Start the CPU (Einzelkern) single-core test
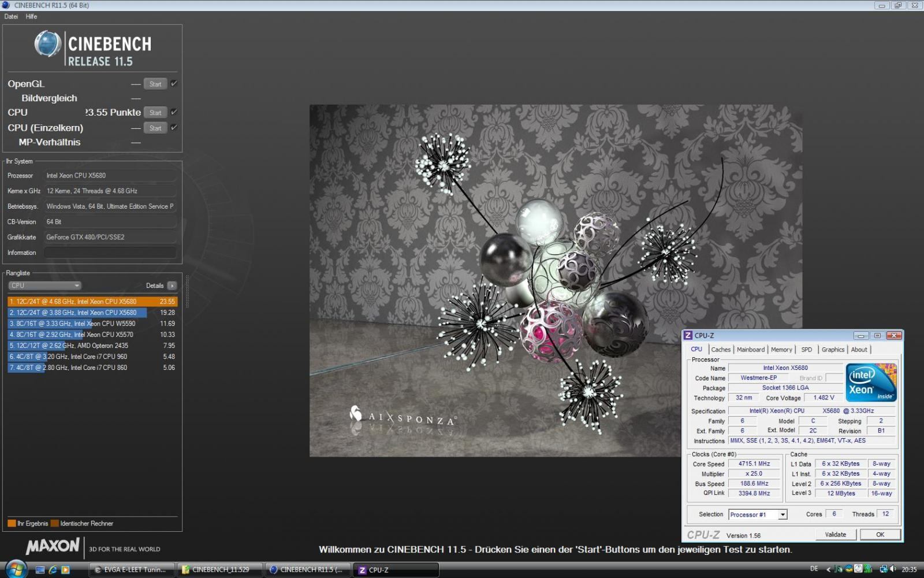Screen dimensions: 924x578 tap(155, 128)
